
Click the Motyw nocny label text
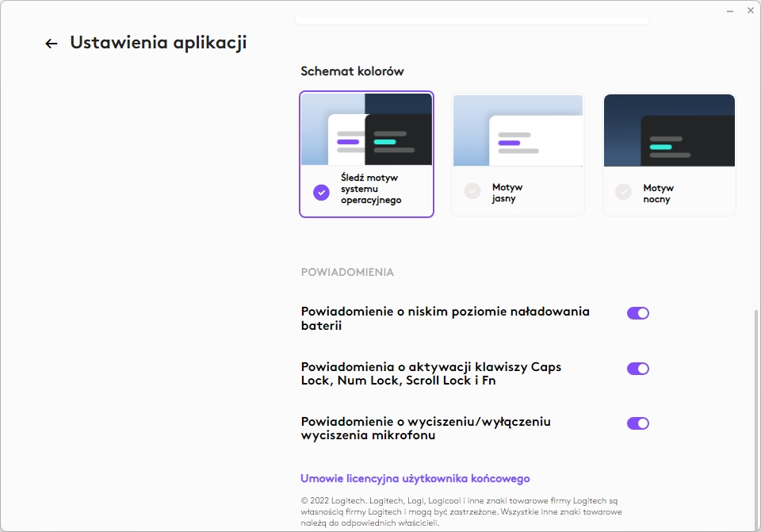pyautogui.click(x=658, y=193)
